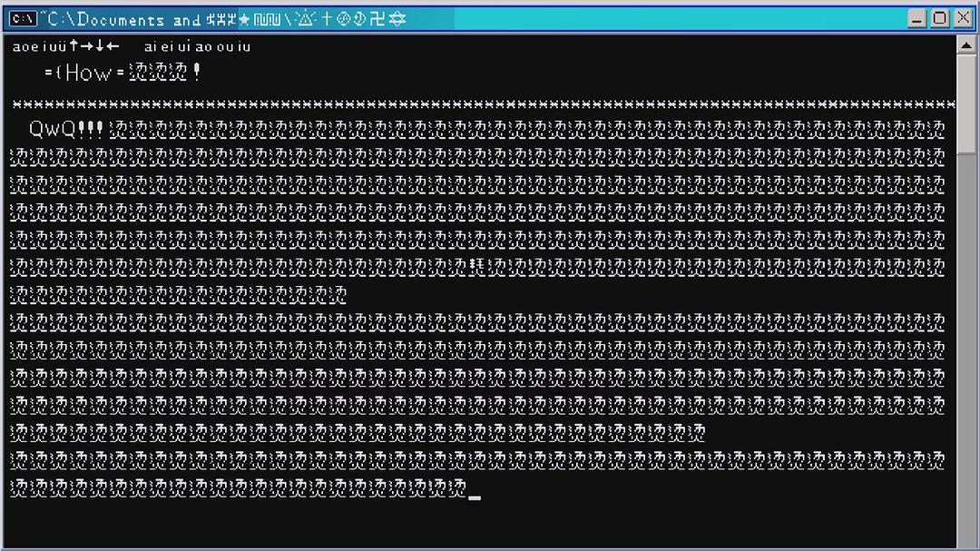The width and height of the screenshot is (980, 551).
Task: Maximize the console window
Action: pos(940,18)
